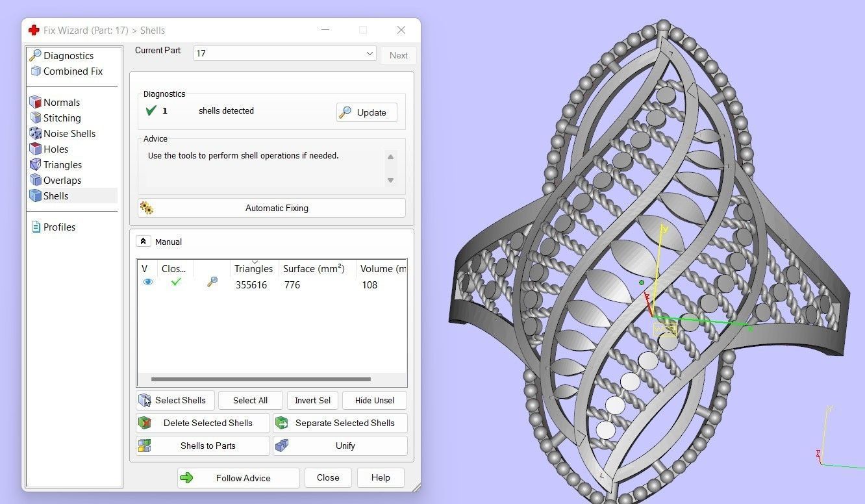The width and height of the screenshot is (865, 504).
Task: Click the Holes cube icon
Action: (x=35, y=149)
